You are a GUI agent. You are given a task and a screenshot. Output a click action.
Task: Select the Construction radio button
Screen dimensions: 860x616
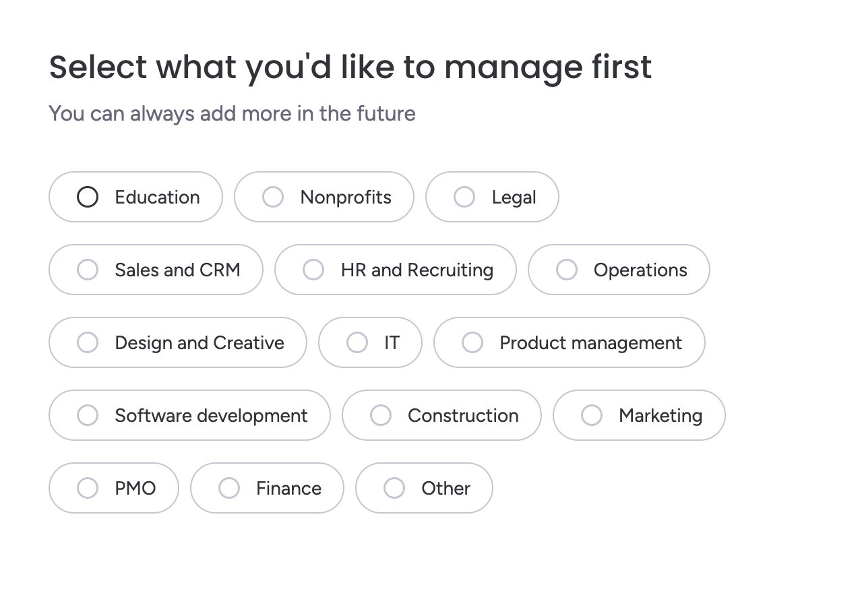(x=381, y=415)
